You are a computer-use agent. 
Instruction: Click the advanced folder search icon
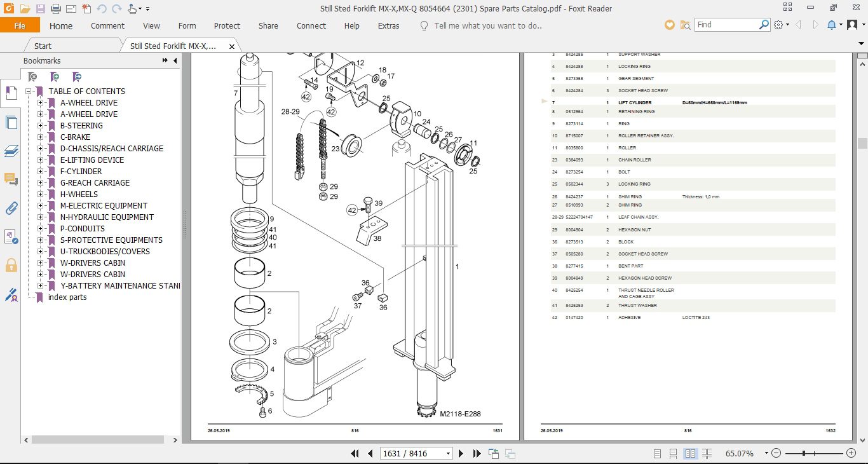tap(685, 25)
